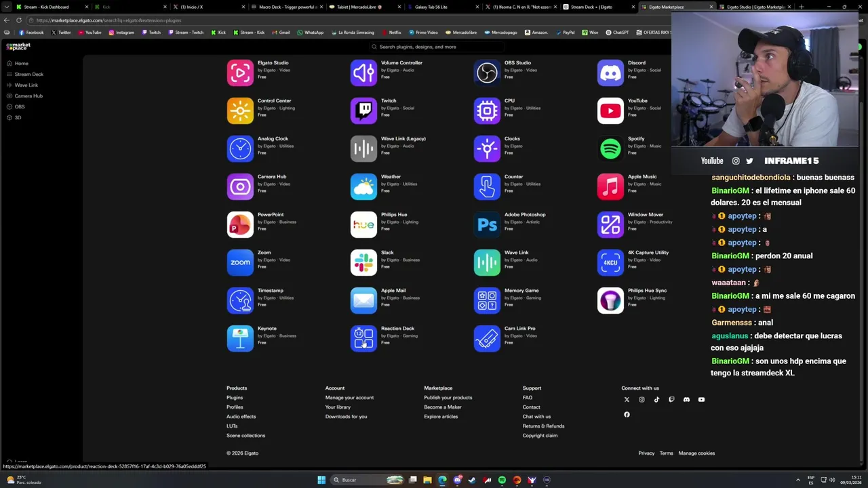868x488 pixels.
Task: Open Elgato's Instagram social icon
Action: 642,400
